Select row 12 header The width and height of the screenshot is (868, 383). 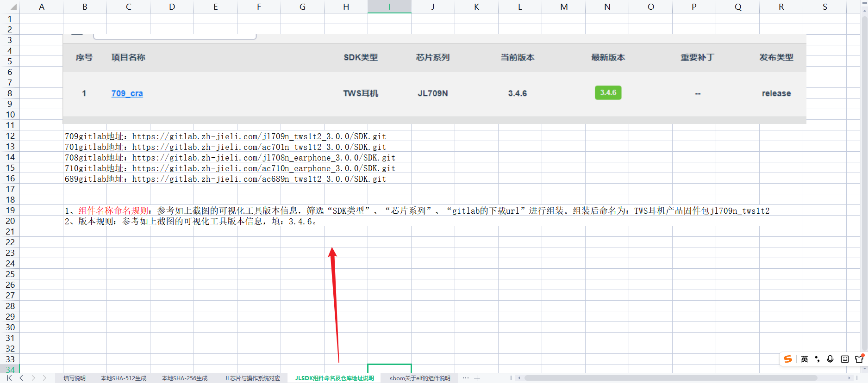[10, 136]
